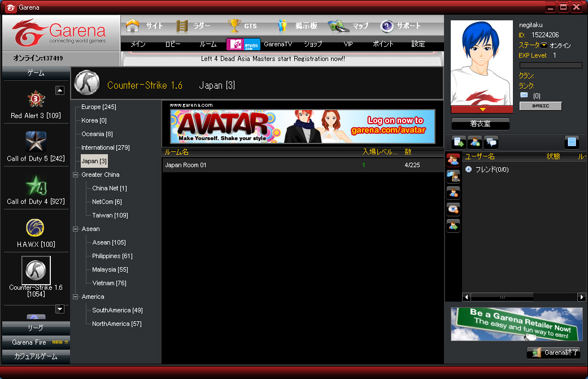
Task: Click the add friend icon
Action: point(475,142)
